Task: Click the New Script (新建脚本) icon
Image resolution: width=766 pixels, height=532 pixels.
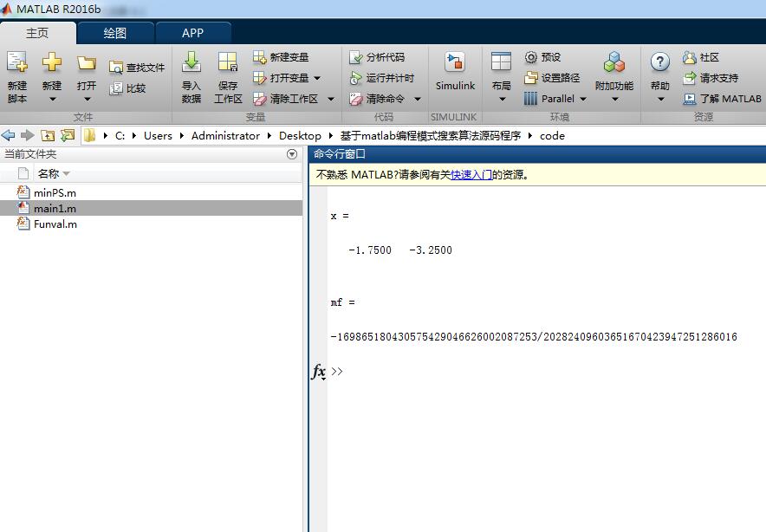Action: [x=17, y=63]
